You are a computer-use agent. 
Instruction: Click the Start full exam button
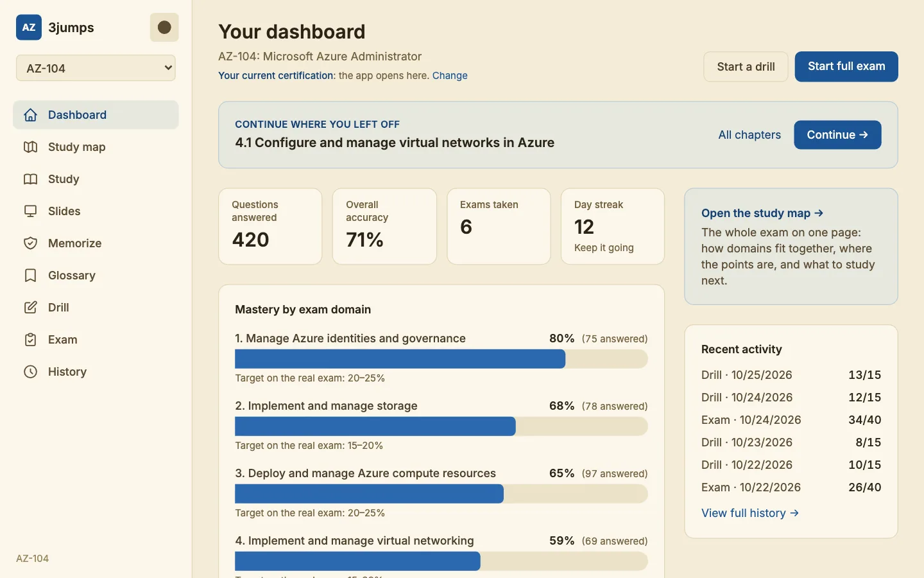(846, 67)
